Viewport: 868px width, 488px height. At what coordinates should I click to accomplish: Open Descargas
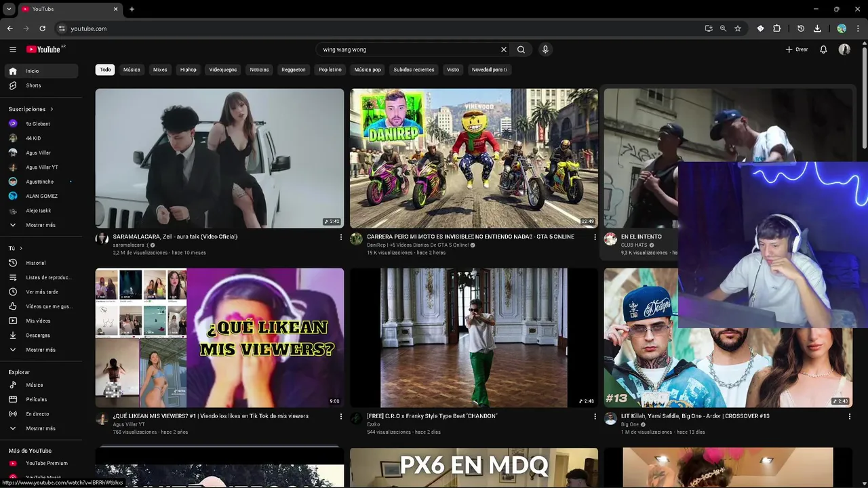(x=41, y=335)
